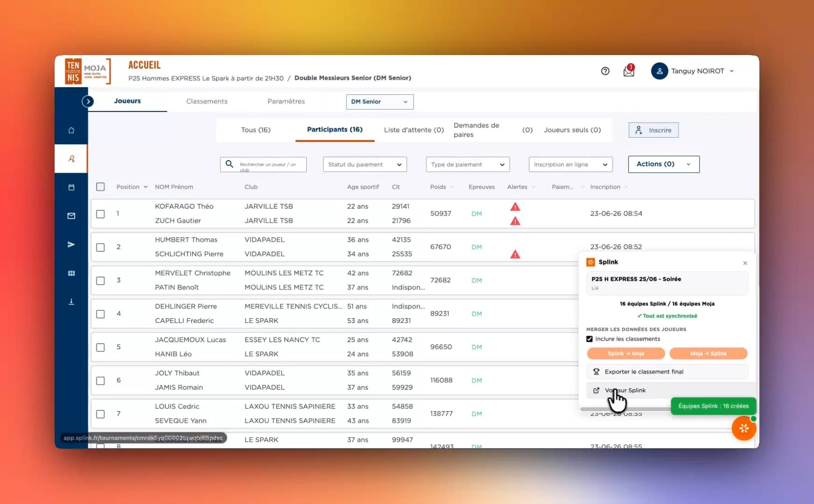This screenshot has width=814, height=504.
Task: Click the TENNIS MOJA logo
Action: tap(88, 71)
